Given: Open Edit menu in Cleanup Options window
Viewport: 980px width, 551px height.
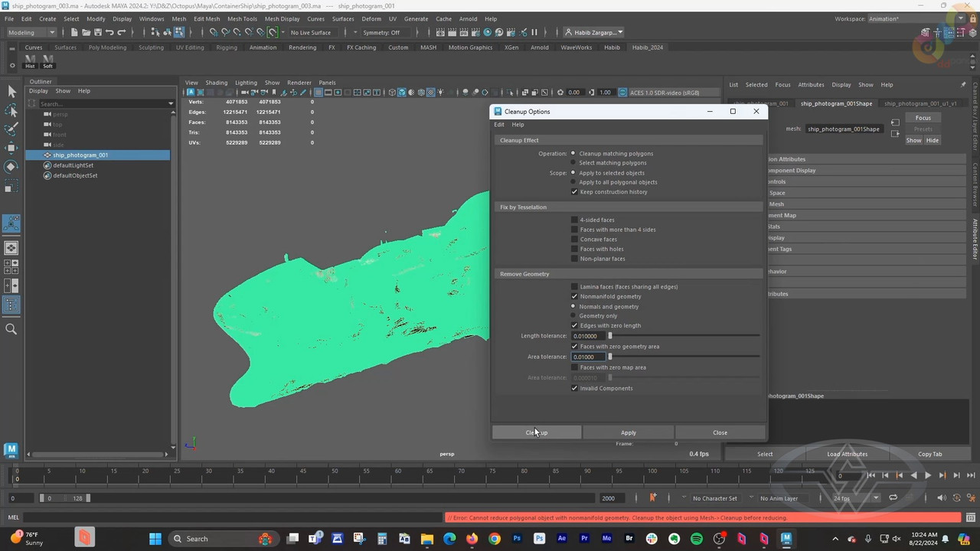Looking at the screenshot, I should (x=499, y=125).
